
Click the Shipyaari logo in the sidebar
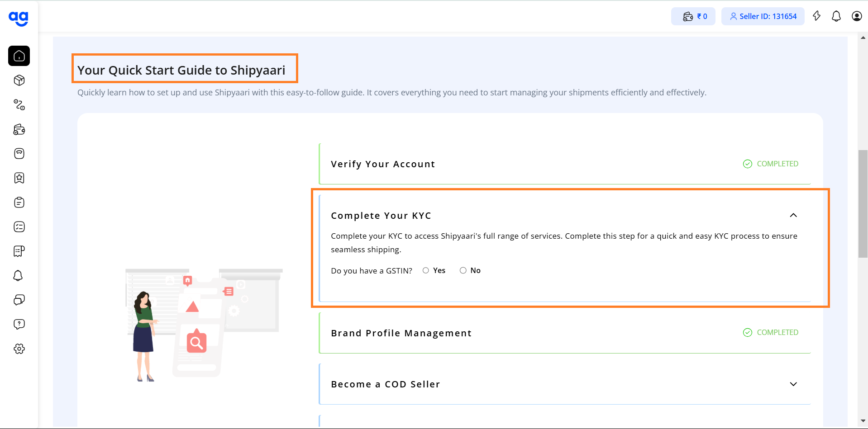click(x=19, y=19)
